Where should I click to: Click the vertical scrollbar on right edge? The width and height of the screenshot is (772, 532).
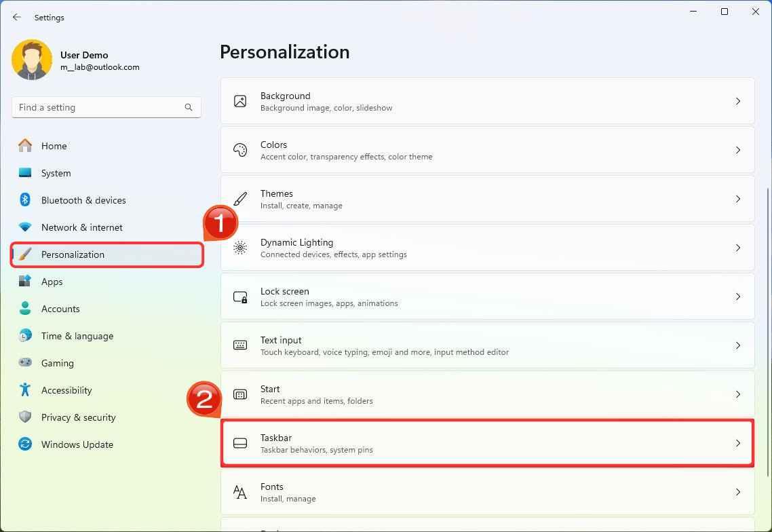767,332
